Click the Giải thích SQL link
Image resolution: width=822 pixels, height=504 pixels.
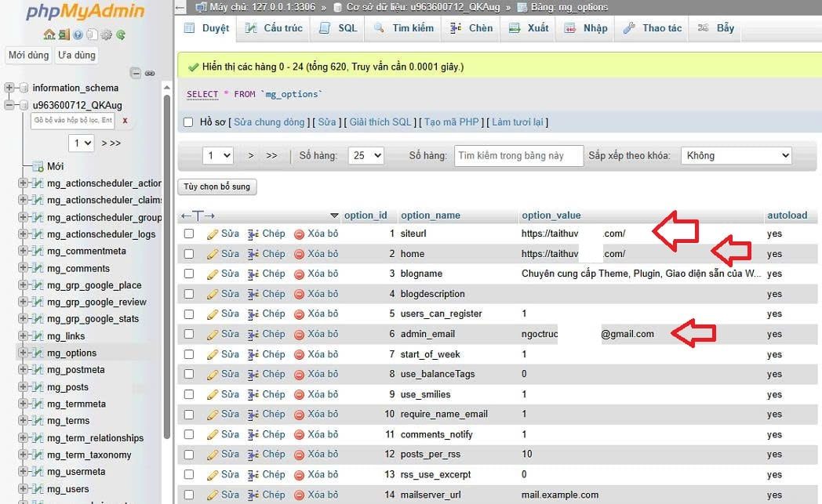[380, 122]
